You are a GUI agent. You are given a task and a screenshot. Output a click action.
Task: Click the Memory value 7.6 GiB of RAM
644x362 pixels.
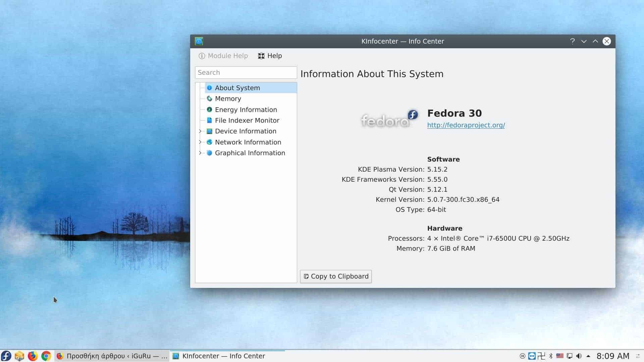(451, 249)
